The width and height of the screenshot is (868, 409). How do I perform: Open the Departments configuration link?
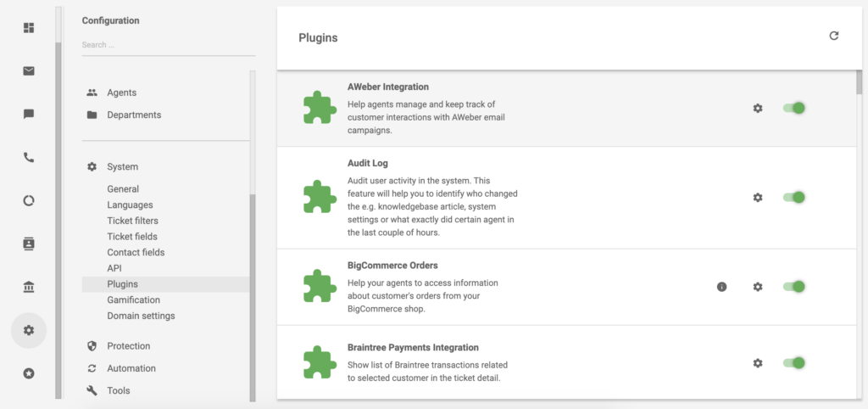[x=133, y=115]
